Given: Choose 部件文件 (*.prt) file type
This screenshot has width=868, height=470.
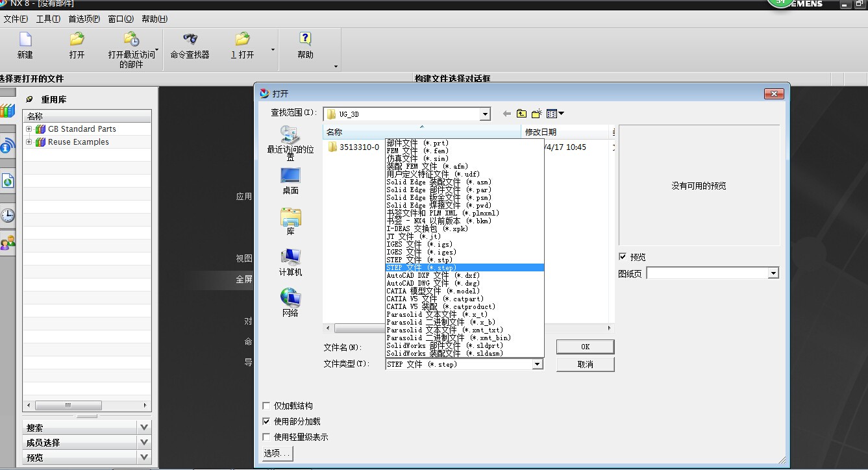Looking at the screenshot, I should [464, 143].
